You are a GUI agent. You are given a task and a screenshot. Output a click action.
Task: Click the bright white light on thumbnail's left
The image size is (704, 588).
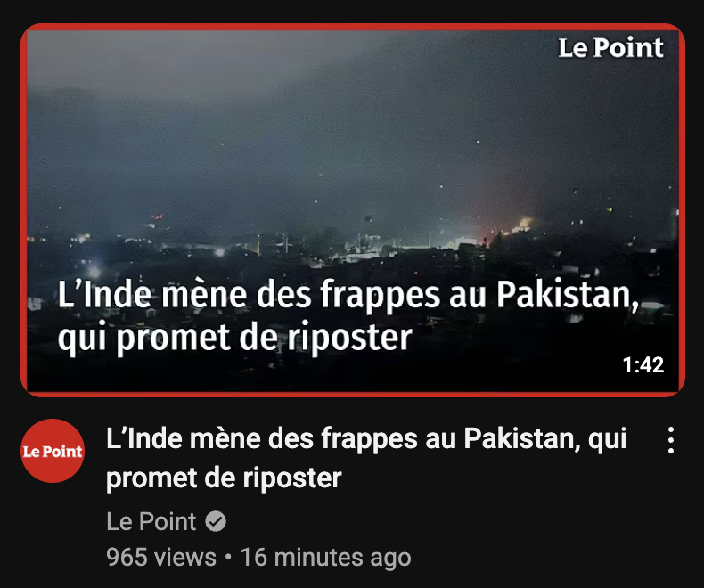click(x=94, y=272)
